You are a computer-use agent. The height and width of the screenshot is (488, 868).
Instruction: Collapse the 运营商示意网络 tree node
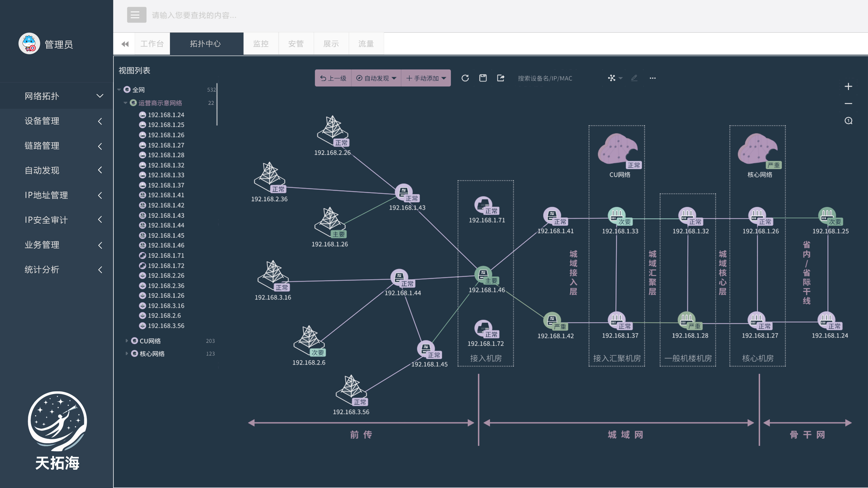tap(125, 103)
